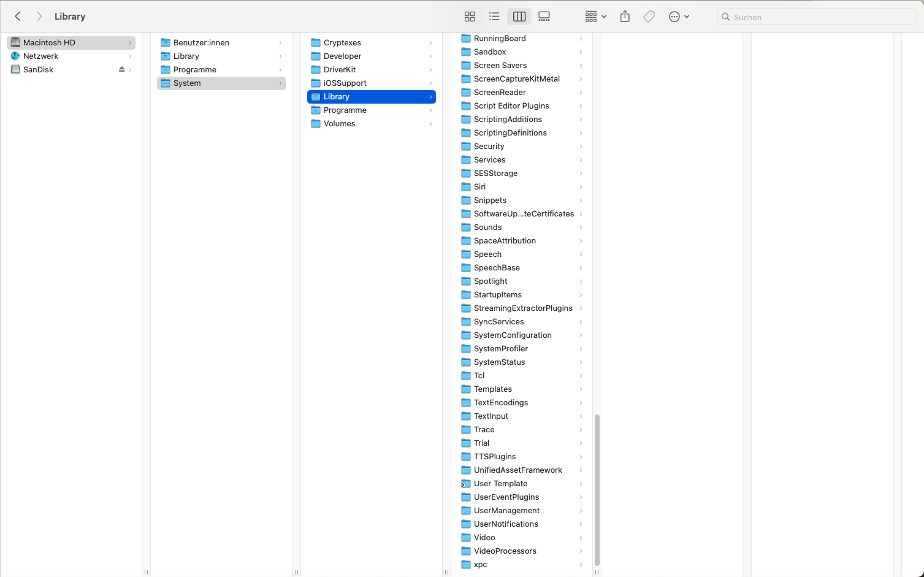
Task: Select the xpc folder icon
Action: (466, 564)
